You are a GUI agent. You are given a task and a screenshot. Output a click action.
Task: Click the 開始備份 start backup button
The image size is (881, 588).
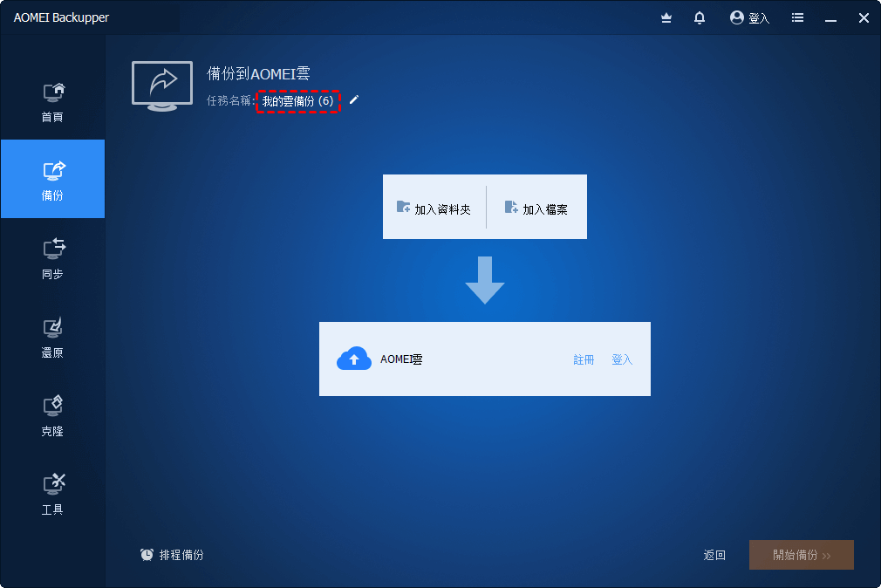coord(802,555)
